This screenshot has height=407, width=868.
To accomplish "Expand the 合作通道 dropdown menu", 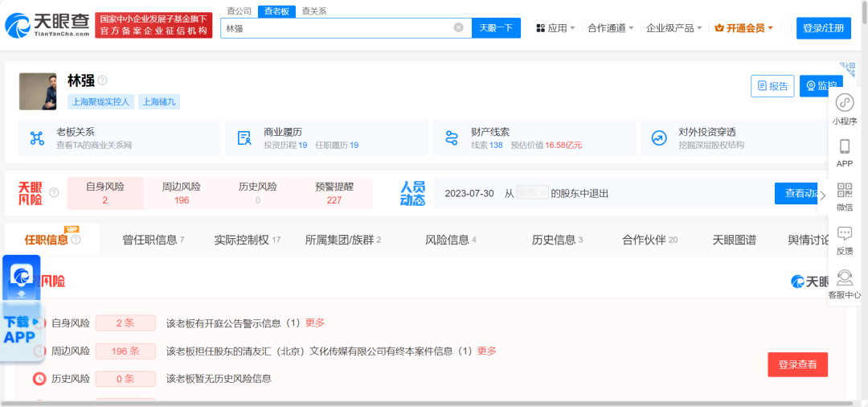I will [x=610, y=28].
